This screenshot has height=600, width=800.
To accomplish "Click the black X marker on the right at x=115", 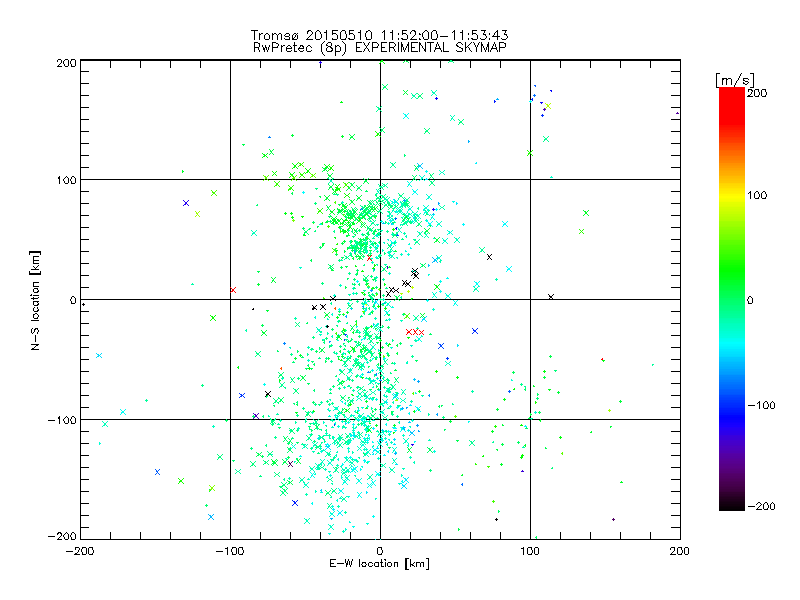I will coord(551,296).
